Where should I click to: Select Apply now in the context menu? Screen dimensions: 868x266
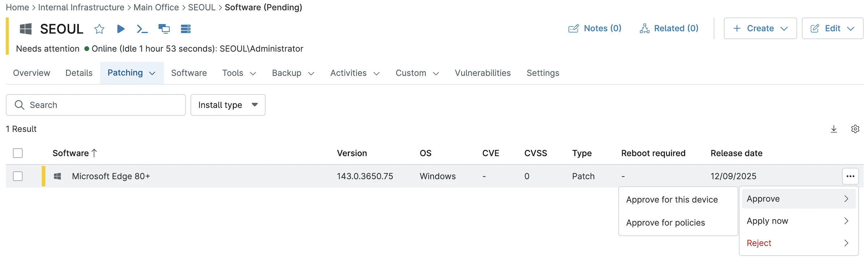(x=799, y=221)
